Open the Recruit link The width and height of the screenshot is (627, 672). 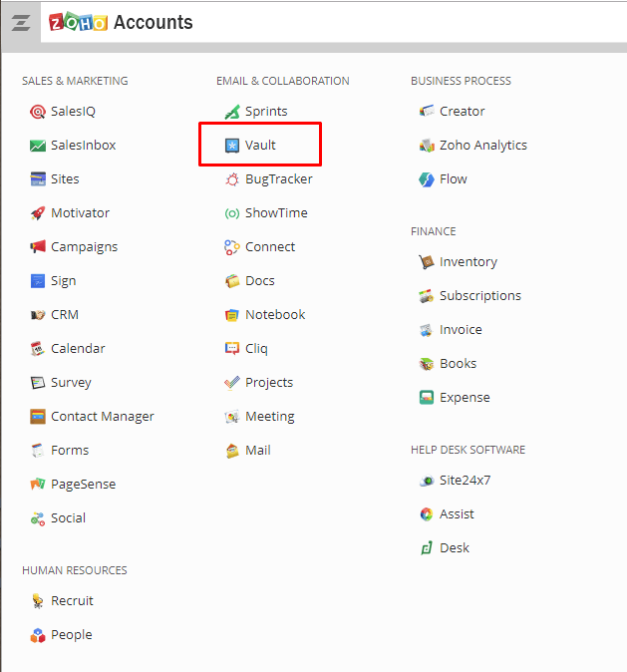72,601
